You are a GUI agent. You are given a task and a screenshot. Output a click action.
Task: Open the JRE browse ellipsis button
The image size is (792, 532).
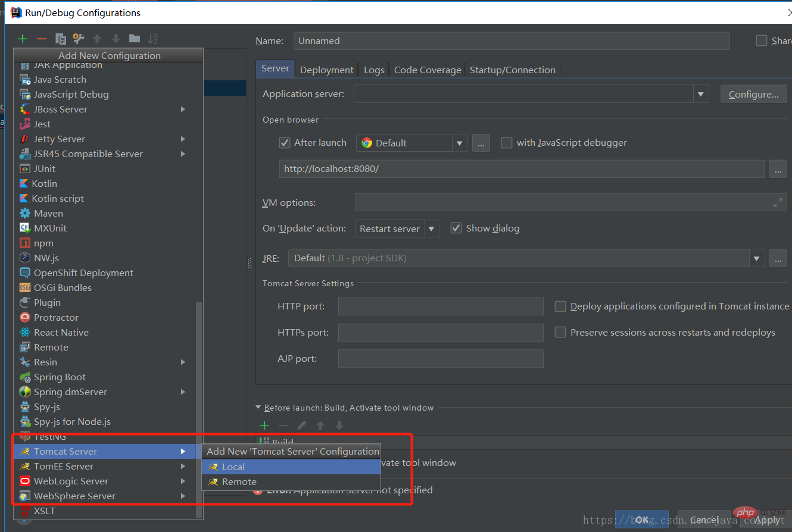coord(778,258)
